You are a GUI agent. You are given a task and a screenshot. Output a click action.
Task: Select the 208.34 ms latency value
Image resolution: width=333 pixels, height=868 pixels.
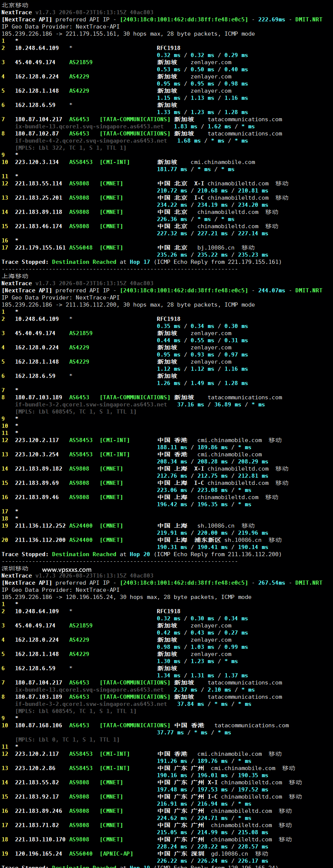tap(172, 462)
